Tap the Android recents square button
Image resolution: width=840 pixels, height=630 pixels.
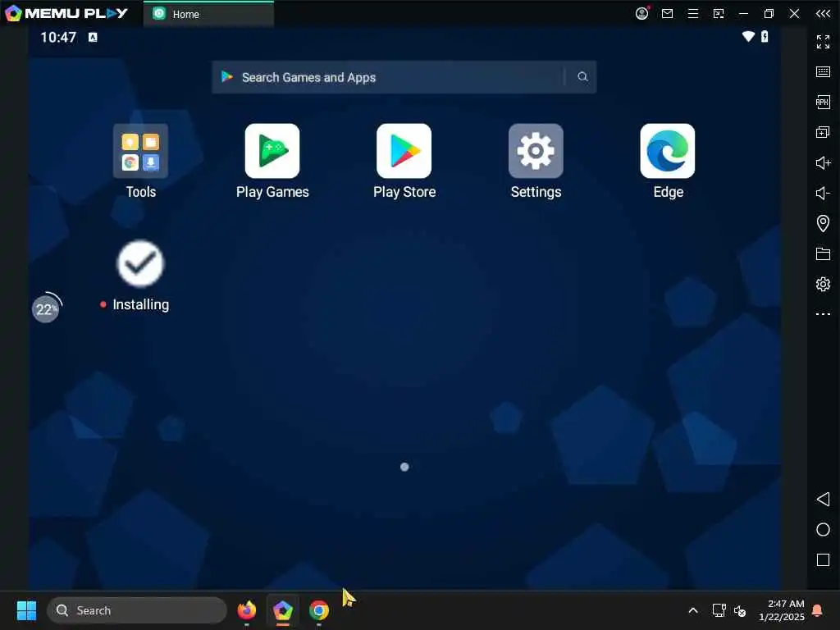(x=823, y=560)
